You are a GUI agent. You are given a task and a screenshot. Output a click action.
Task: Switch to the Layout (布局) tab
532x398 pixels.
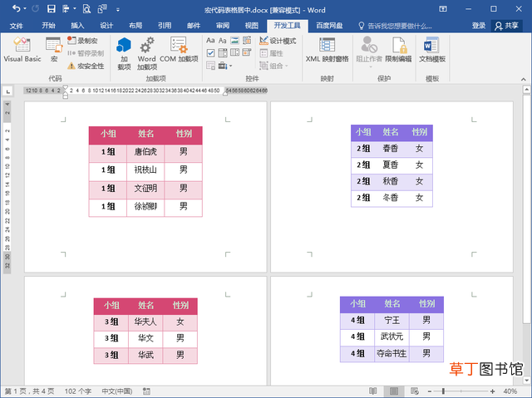point(135,26)
